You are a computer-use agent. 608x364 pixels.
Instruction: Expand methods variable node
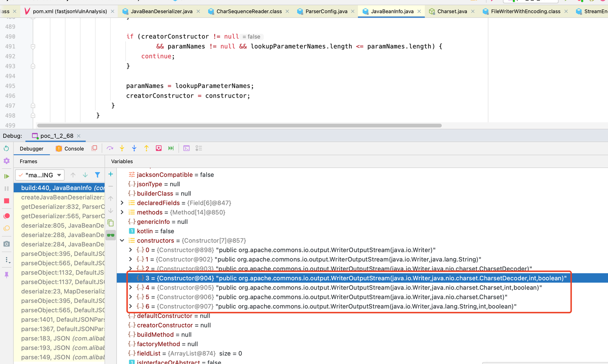pyautogui.click(x=122, y=212)
